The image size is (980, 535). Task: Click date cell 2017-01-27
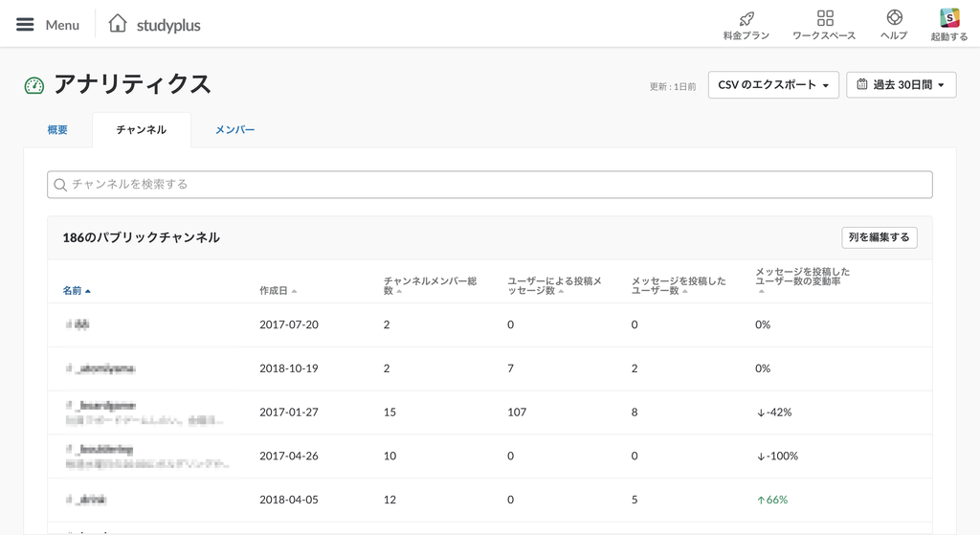(289, 412)
